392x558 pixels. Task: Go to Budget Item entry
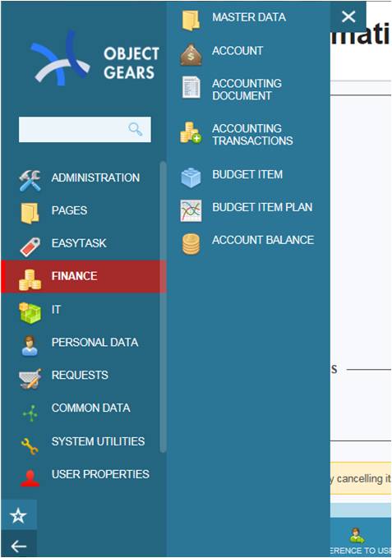coord(248,174)
